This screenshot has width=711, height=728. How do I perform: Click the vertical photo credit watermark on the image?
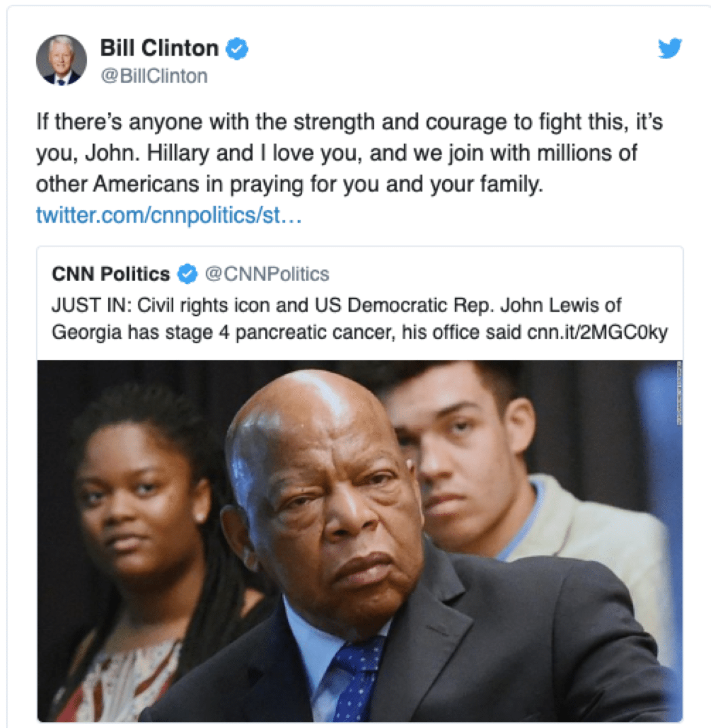click(679, 393)
